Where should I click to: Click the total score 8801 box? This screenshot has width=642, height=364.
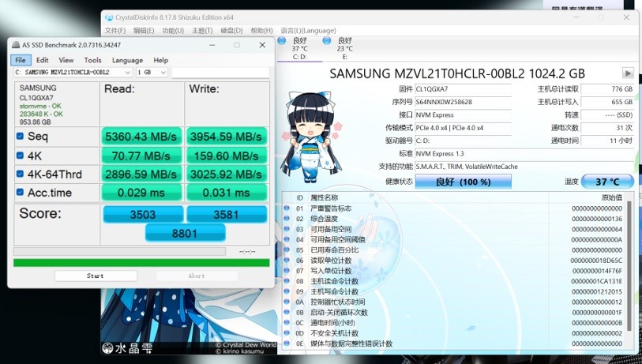[x=185, y=233]
